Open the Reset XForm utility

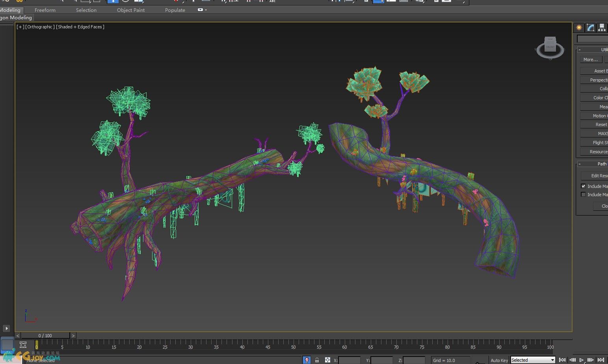(x=594, y=124)
